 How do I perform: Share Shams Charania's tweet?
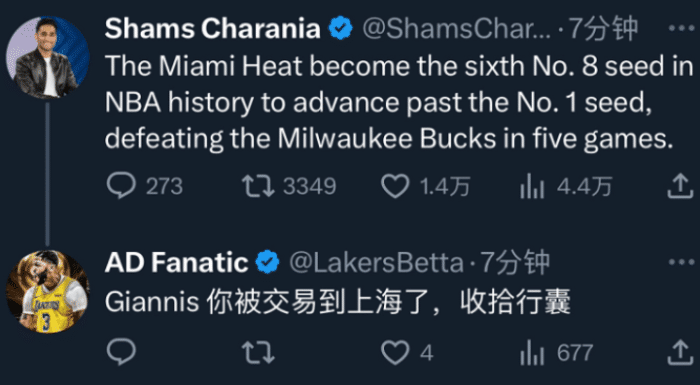click(680, 186)
